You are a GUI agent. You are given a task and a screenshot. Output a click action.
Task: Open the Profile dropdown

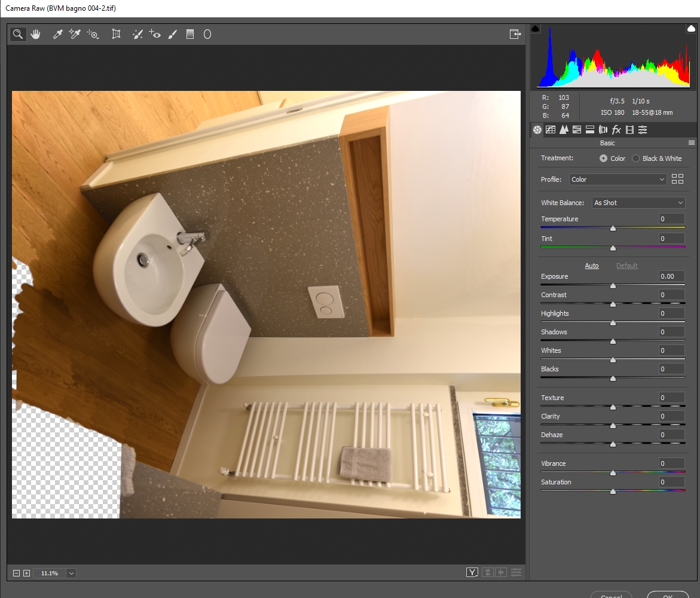coord(618,179)
